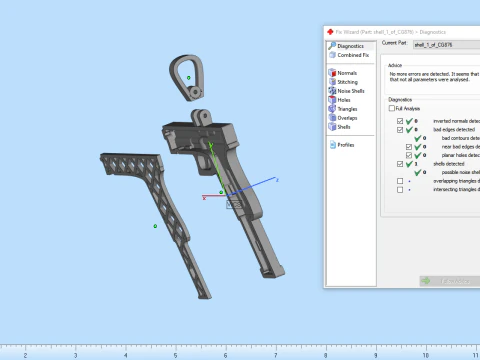Click ruler mark 10 at the bottom
The height and width of the screenshot is (360, 480).
tap(426, 356)
